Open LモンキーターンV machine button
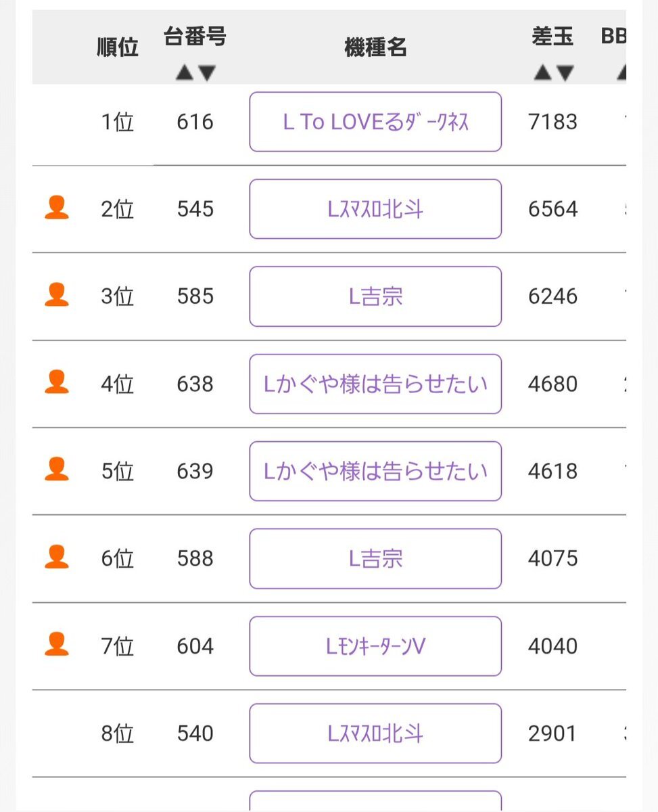This screenshot has height=812, width=658. point(375,646)
